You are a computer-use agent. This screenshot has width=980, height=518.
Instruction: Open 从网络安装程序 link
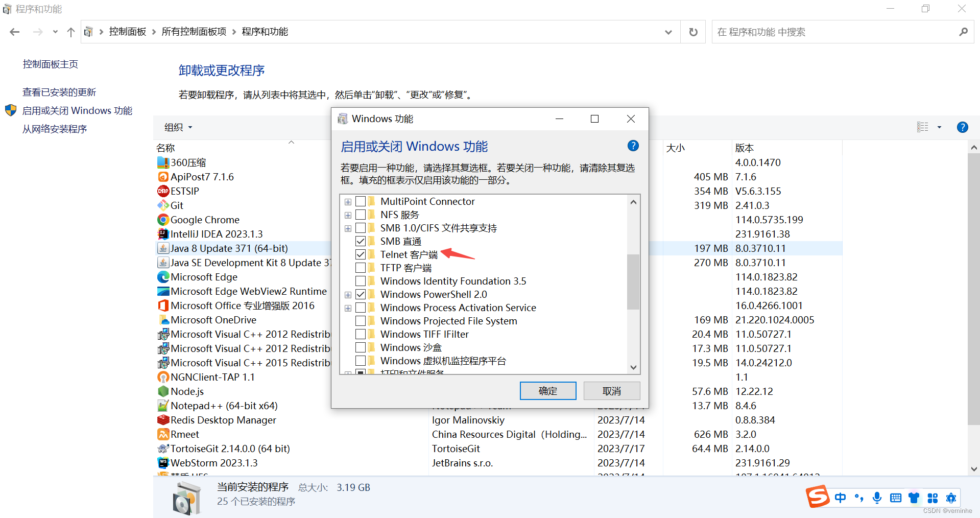coord(55,129)
